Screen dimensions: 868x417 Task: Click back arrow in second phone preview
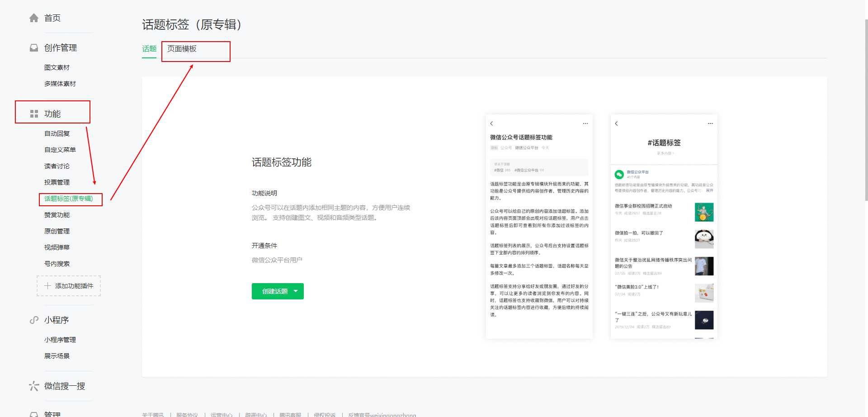(x=616, y=123)
